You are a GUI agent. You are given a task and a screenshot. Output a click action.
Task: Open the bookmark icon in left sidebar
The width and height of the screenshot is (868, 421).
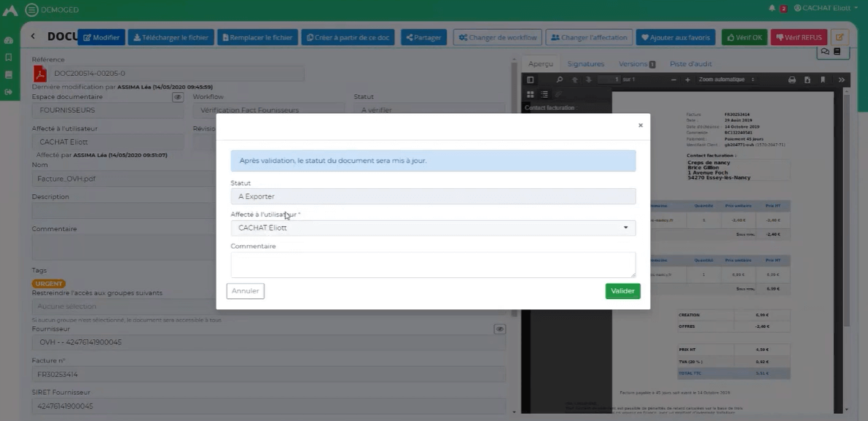tap(8, 57)
